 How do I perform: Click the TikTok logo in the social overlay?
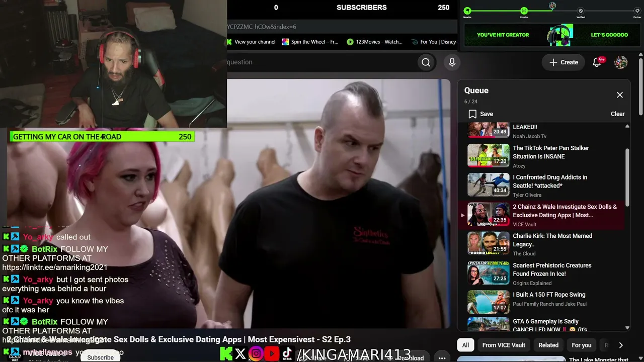(287, 354)
